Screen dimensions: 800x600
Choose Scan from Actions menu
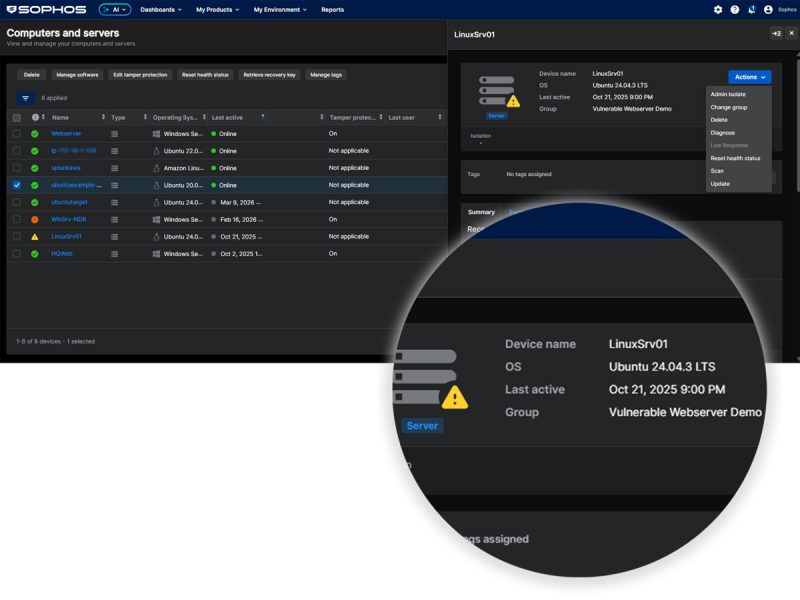(x=717, y=171)
